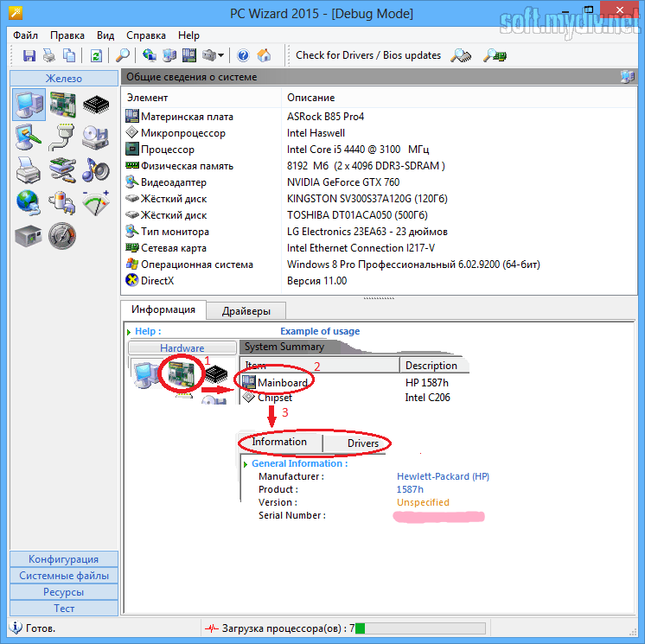Image resolution: width=645 pixels, height=644 pixels.
Task: Click the Загрузка процессора(ов) status text
Action: 288,628
